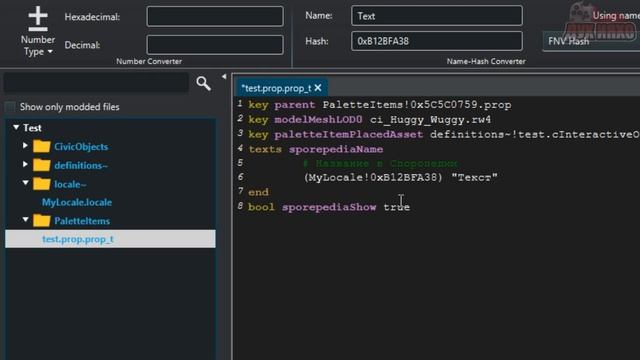This screenshot has width=640, height=360.
Task: Click '(MyLocale!0xB12BFA38)' in line 6
Action: click(373, 178)
